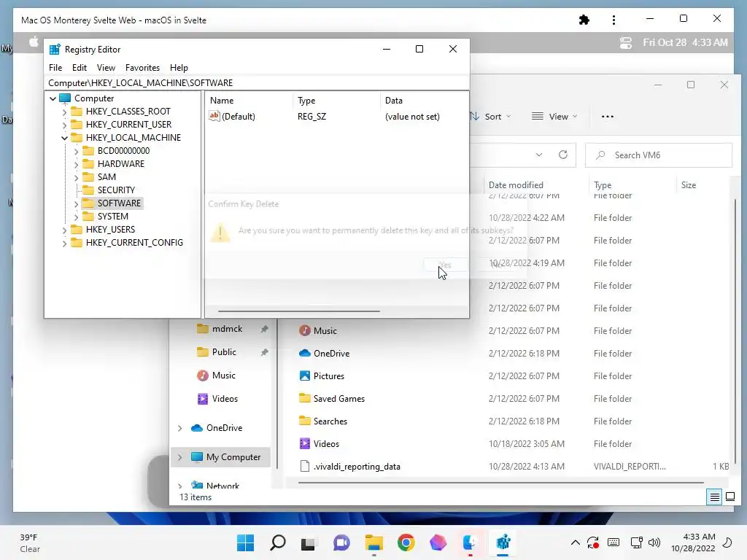Screen dimensions: 747x560
Task: Open the three-dot browser app menu
Action: point(614,20)
